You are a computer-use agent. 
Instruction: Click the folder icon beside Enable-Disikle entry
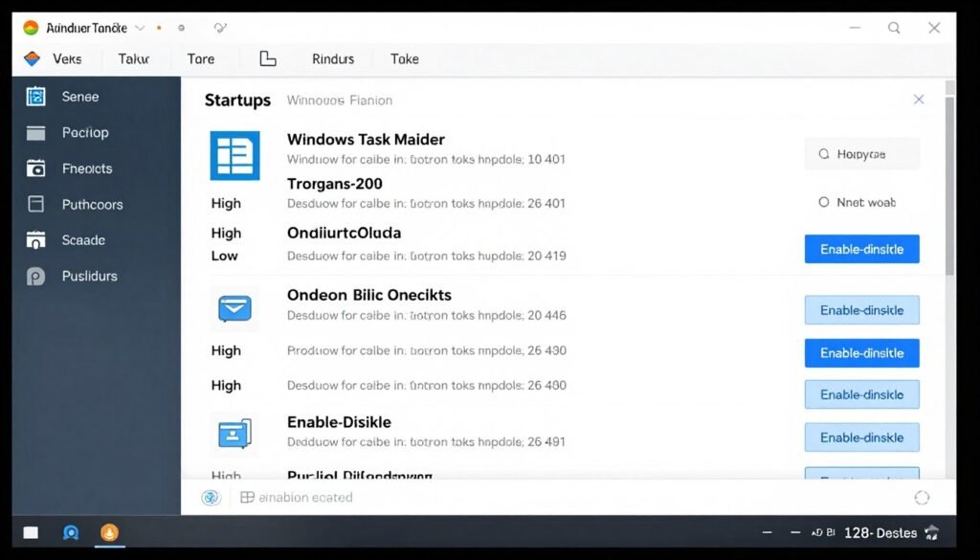click(234, 434)
